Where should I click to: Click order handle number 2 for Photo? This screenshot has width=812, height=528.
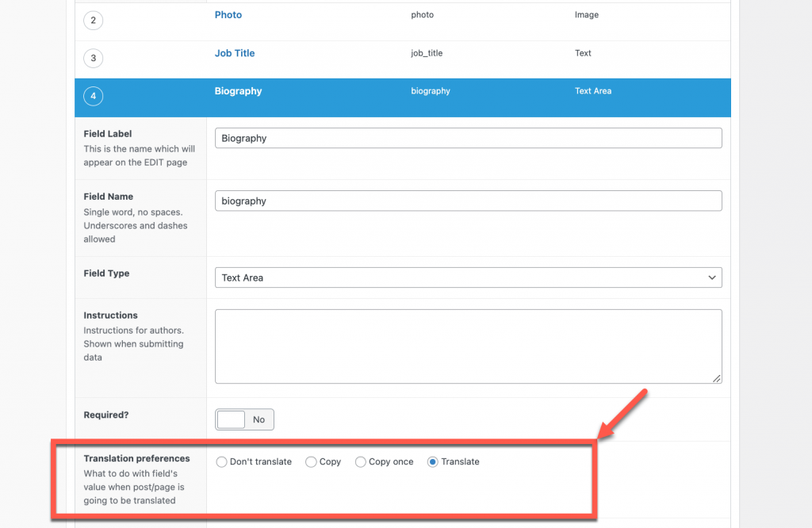point(94,20)
